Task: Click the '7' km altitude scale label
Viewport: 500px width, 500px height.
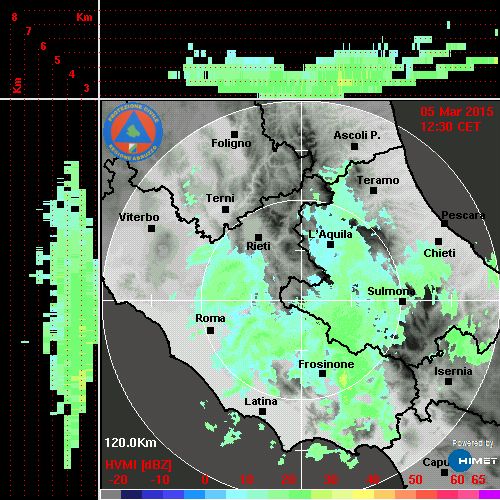Action: [29, 31]
